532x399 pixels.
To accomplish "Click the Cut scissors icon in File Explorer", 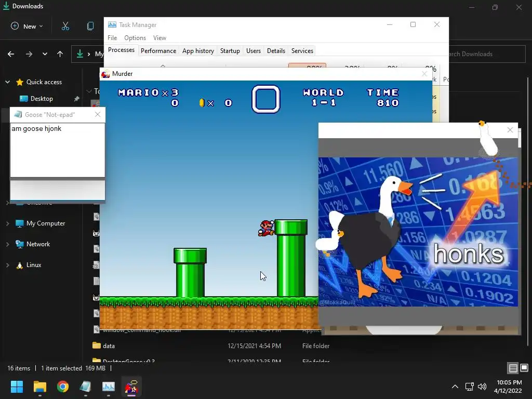I will (65, 26).
